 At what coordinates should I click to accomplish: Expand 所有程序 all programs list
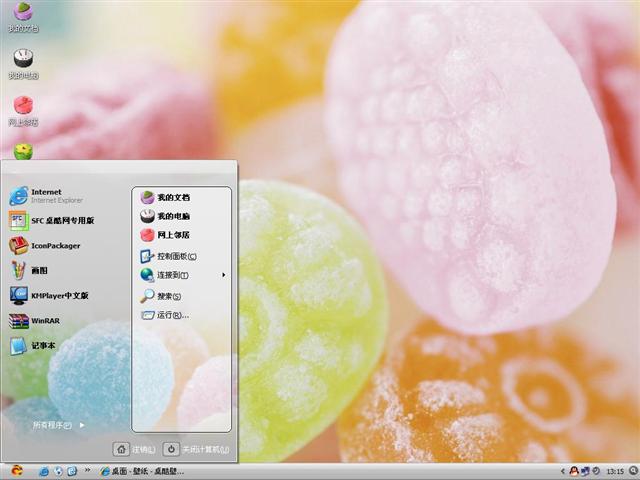57,425
